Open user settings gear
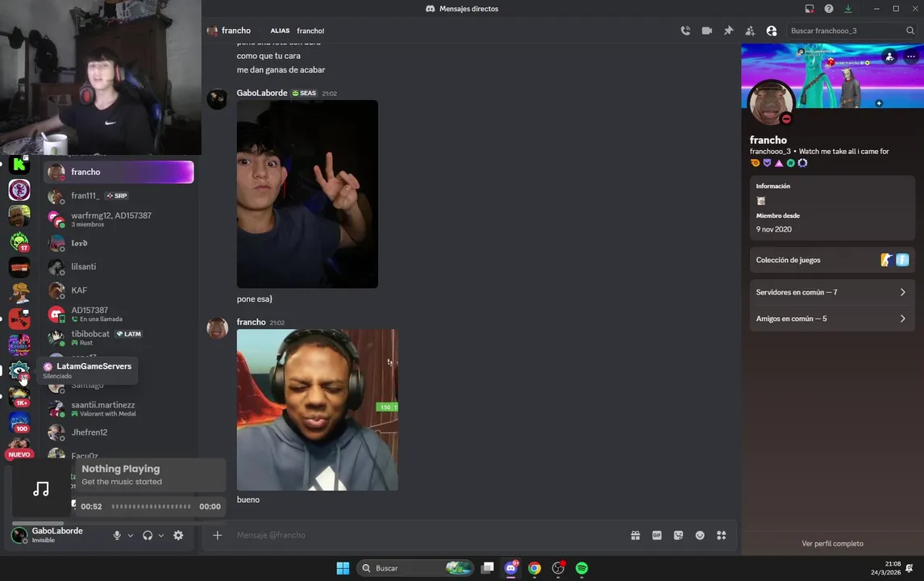The width and height of the screenshot is (924, 581). tap(178, 535)
